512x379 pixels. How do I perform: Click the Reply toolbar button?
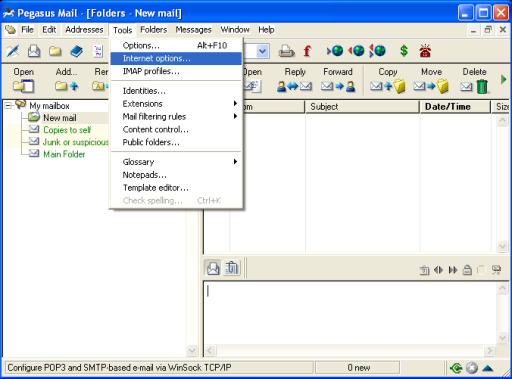tap(295, 80)
